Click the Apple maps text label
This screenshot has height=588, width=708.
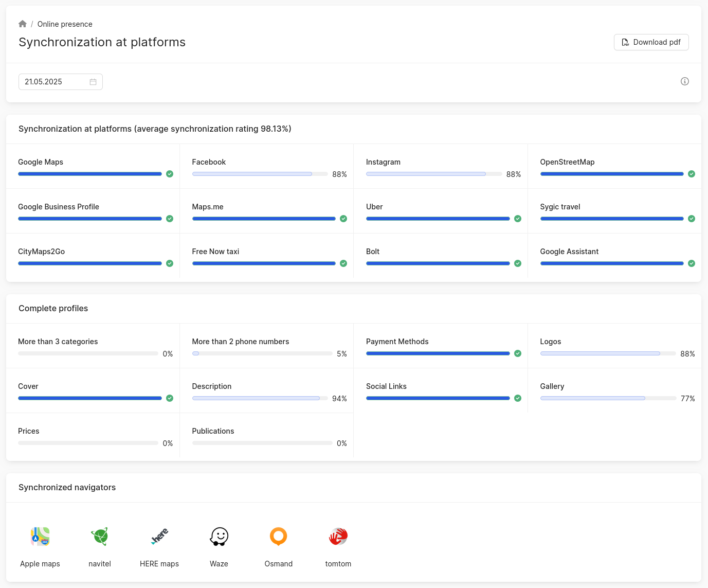coord(40,564)
